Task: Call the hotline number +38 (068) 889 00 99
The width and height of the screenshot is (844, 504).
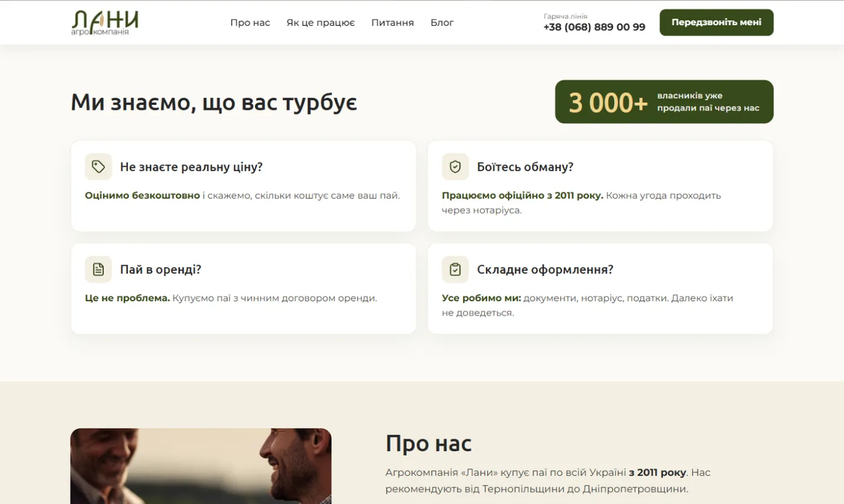Action: click(594, 27)
